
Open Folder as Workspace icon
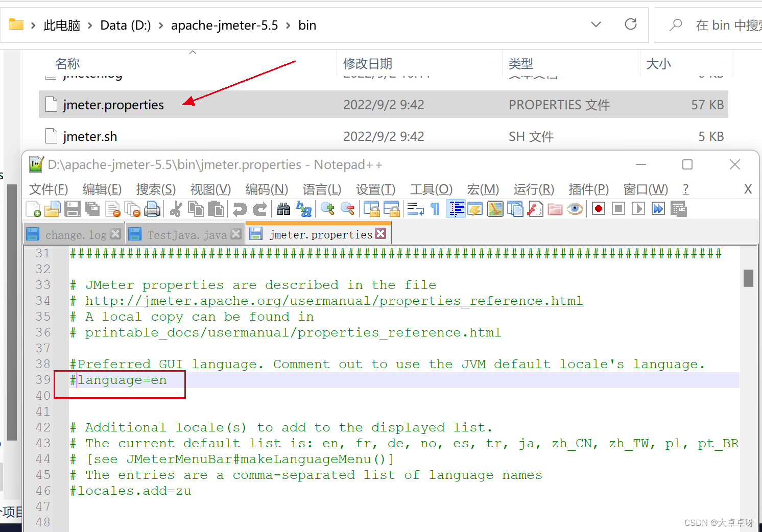tap(555, 209)
